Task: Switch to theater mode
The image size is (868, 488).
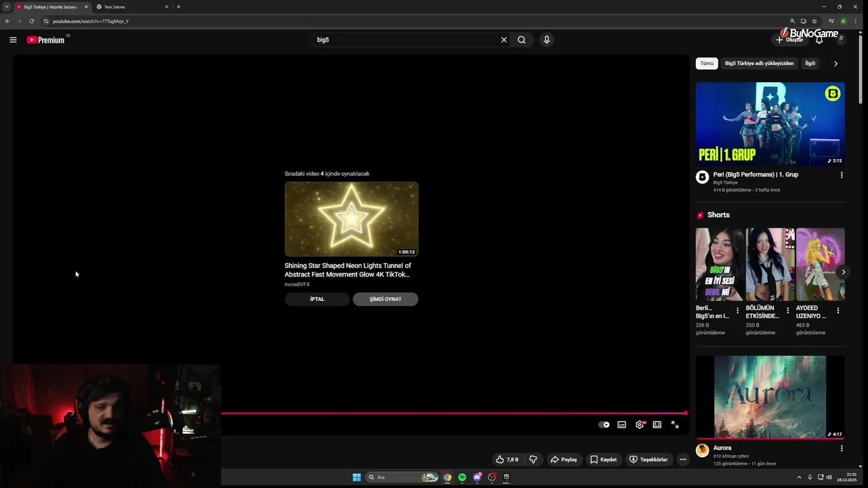Action: pyautogui.click(x=657, y=425)
